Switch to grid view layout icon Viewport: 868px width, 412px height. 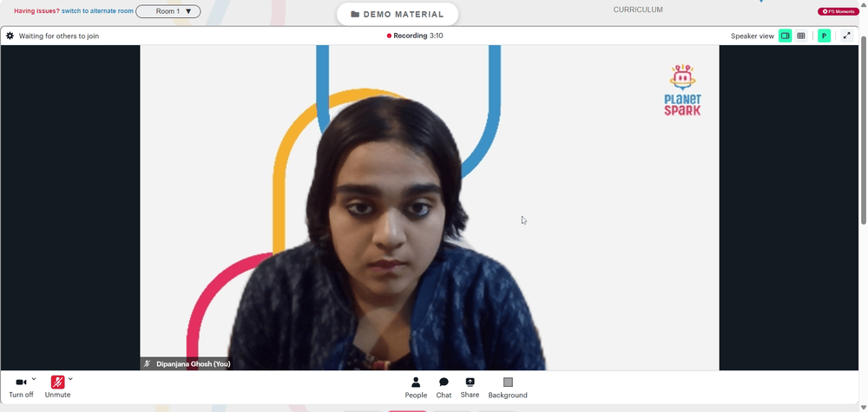[801, 36]
